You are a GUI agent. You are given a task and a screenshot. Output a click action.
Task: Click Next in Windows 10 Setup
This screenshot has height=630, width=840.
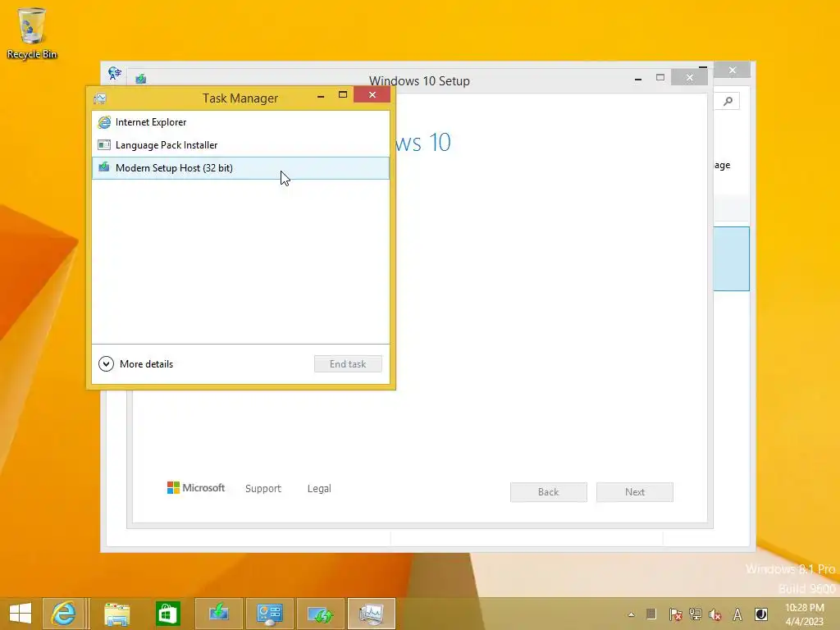pos(635,492)
